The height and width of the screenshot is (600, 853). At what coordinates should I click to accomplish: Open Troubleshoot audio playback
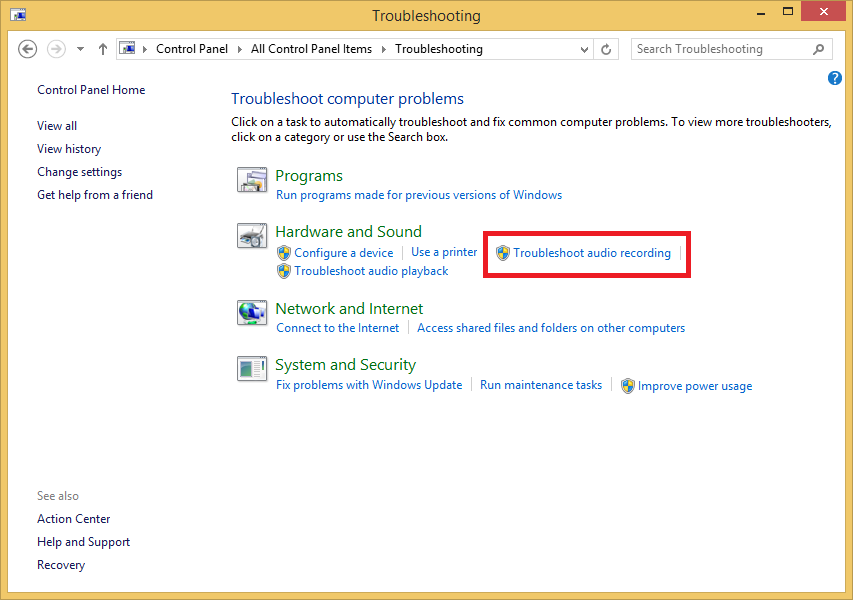(371, 271)
